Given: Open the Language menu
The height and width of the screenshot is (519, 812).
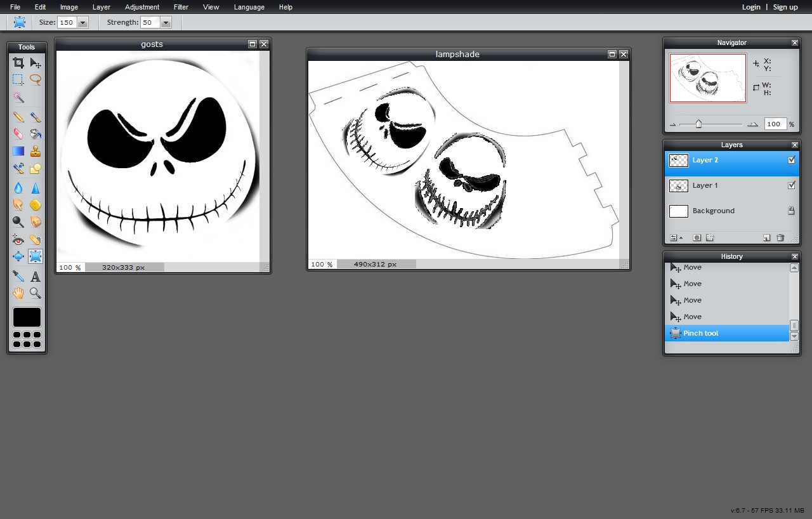Looking at the screenshot, I should coord(249,7).
